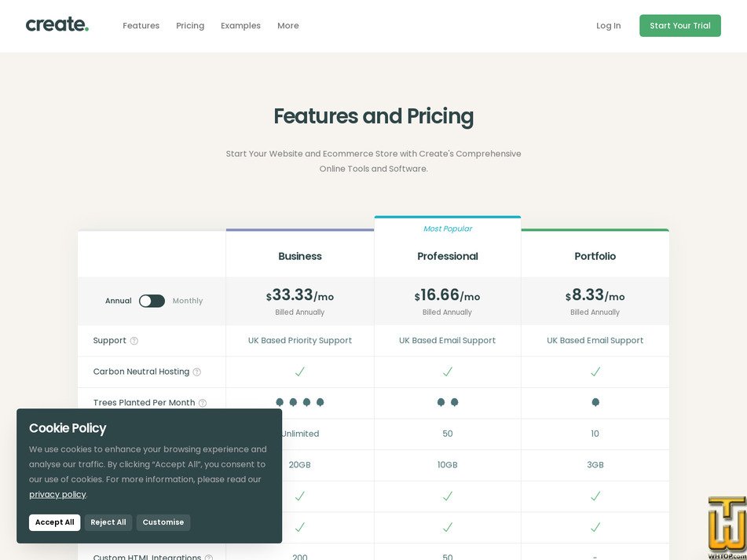747x560 pixels.
Task: Click the 20GB Business storage value
Action: point(299,465)
